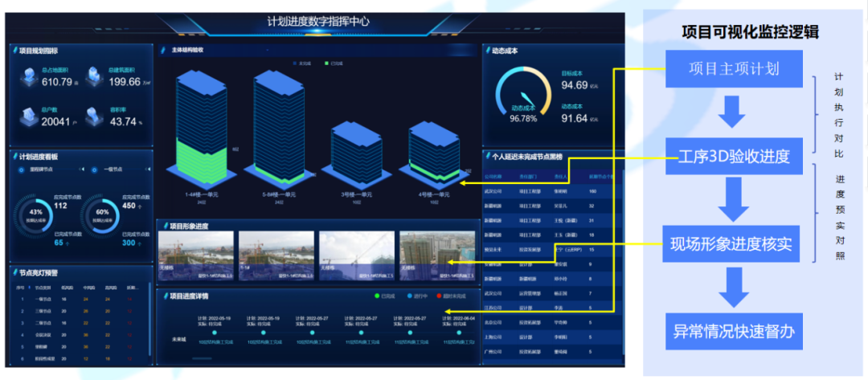The width and height of the screenshot is (868, 380).
Task: Click the 已完成节点数 value 300
Action: [x=129, y=243]
